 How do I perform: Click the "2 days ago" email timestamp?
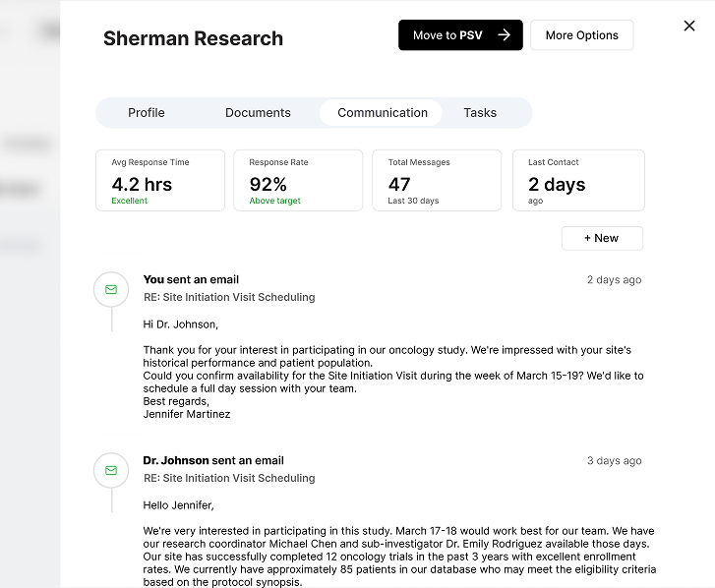614,280
